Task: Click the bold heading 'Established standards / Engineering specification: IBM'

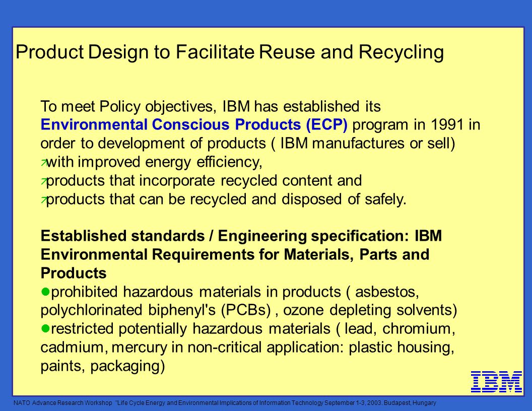Action: point(241,236)
